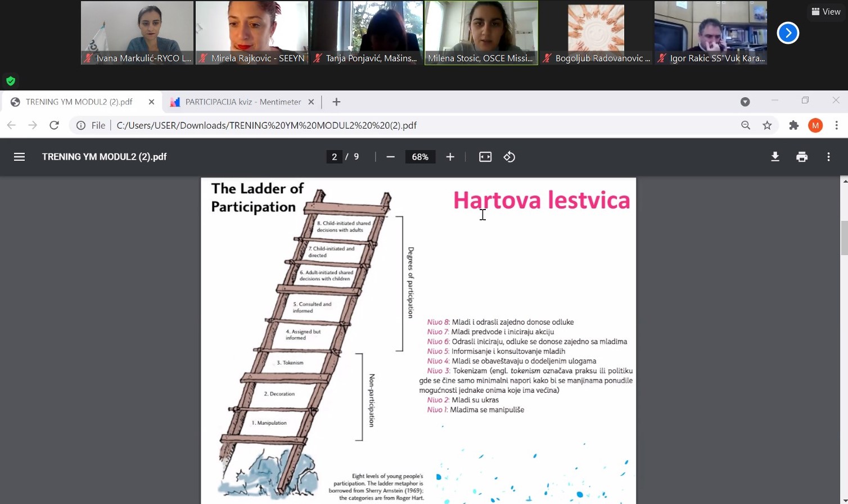848x504 pixels.
Task: Open Chrome three-dot menu
Action: point(837,125)
